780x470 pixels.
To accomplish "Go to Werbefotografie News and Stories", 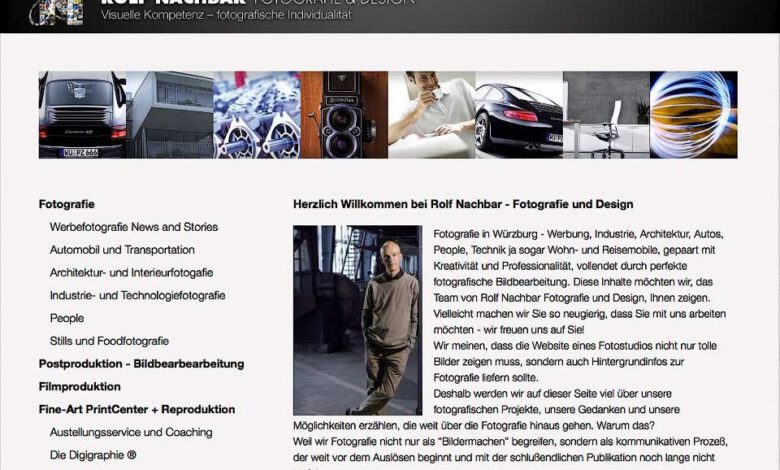I will (134, 227).
